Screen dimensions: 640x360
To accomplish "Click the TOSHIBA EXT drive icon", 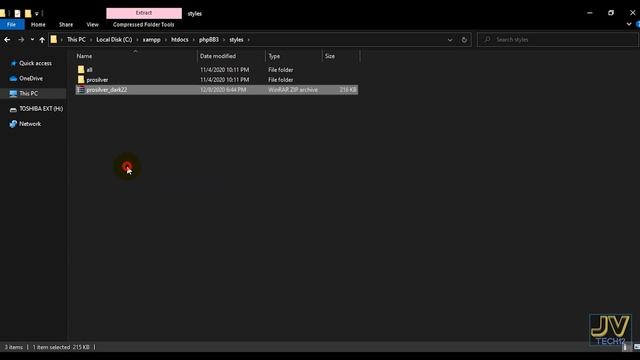I will pos(13,109).
